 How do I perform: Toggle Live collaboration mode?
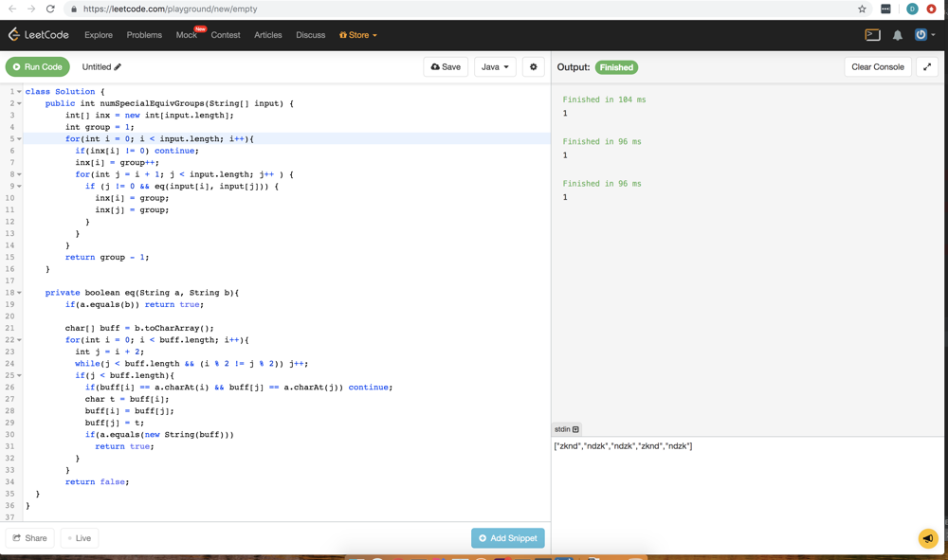(x=80, y=538)
